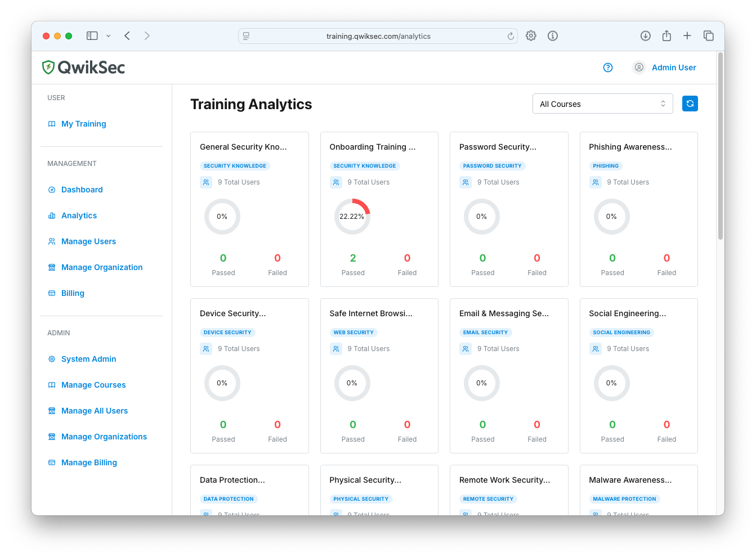Open a new Safari tab with plus
Screen dimensions: 756x557
click(687, 36)
